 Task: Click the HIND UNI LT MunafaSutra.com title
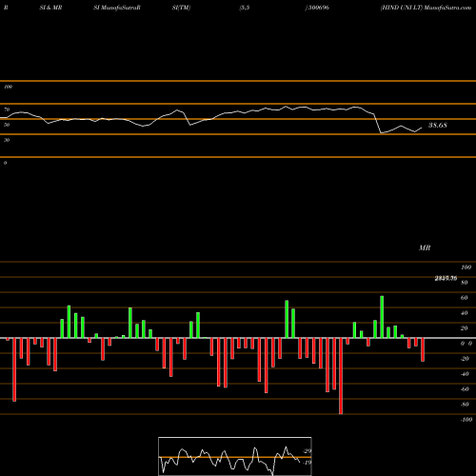click(x=426, y=8)
